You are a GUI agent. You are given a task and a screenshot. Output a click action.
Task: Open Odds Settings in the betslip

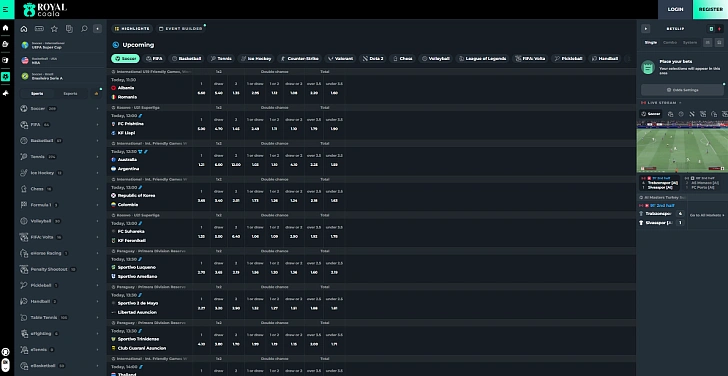point(682,90)
